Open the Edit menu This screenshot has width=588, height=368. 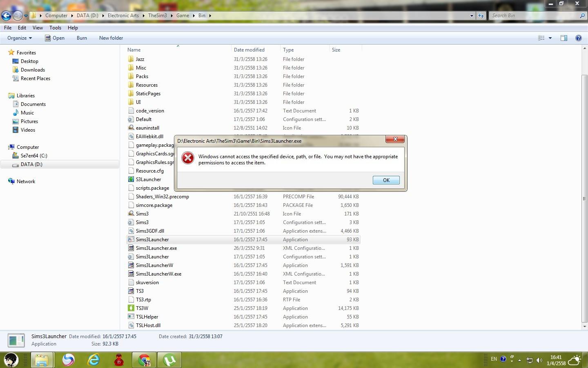pyautogui.click(x=22, y=28)
